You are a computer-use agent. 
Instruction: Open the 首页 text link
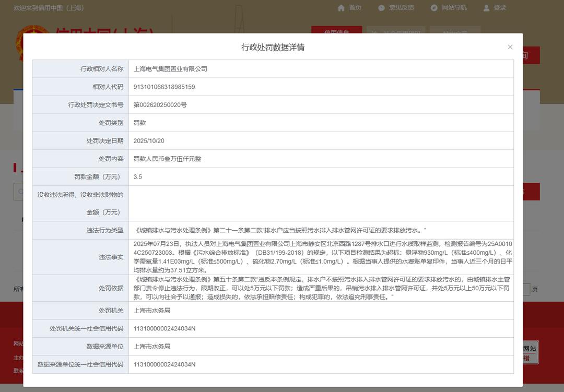tap(355, 8)
